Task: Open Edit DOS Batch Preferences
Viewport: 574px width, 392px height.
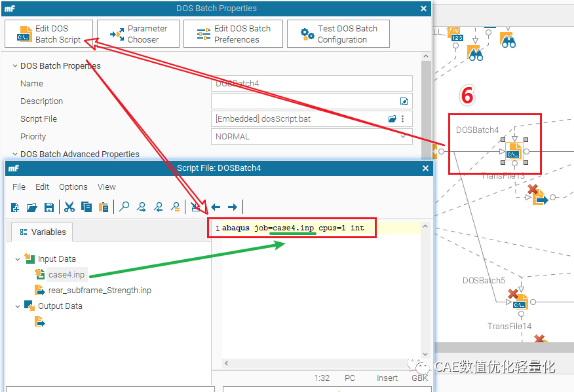Action: (233, 34)
